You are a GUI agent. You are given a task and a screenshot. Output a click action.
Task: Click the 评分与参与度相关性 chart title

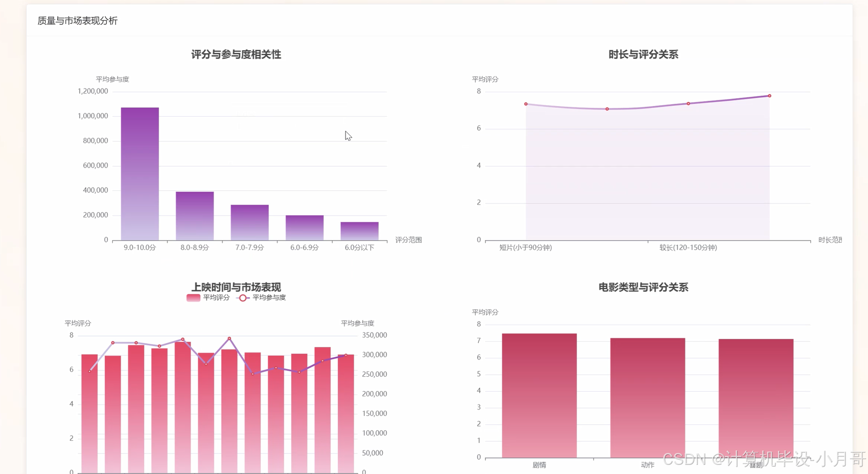point(236,55)
